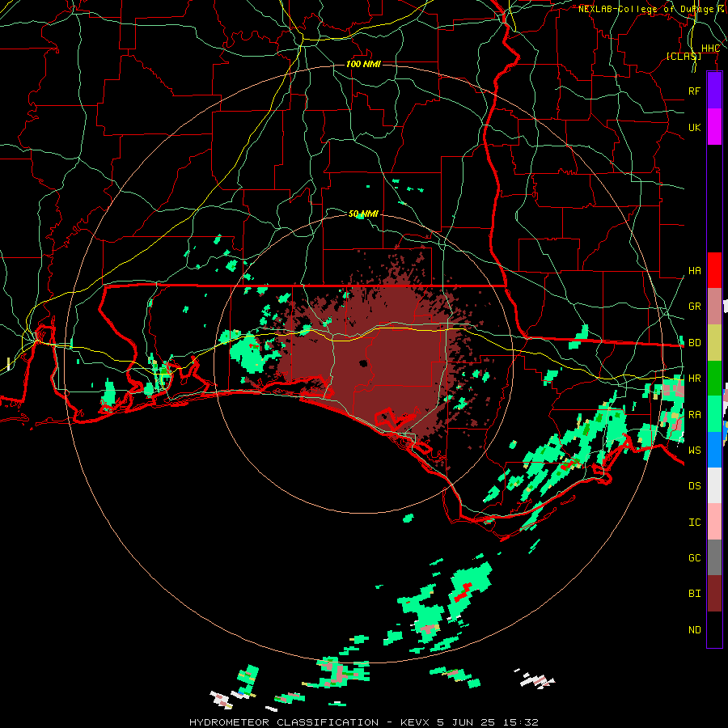The image size is (728, 728).
Task: Click the UK legend label
Action: 694,127
